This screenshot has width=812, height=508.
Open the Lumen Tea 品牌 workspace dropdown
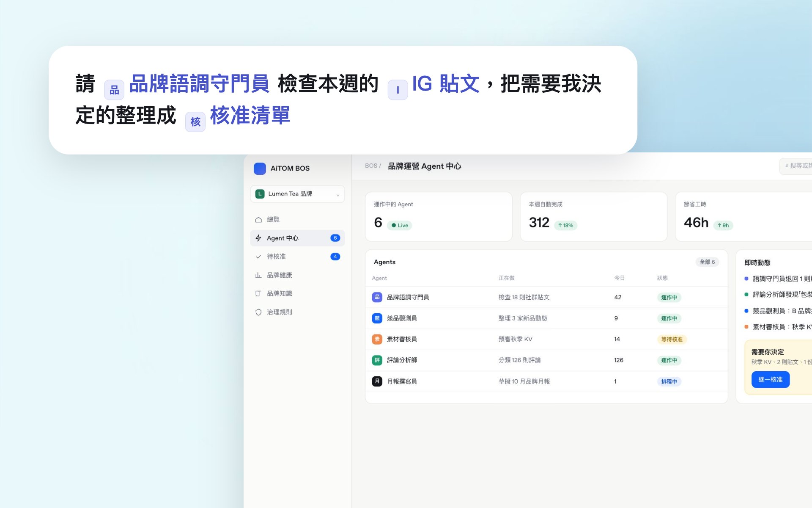pyautogui.click(x=297, y=194)
